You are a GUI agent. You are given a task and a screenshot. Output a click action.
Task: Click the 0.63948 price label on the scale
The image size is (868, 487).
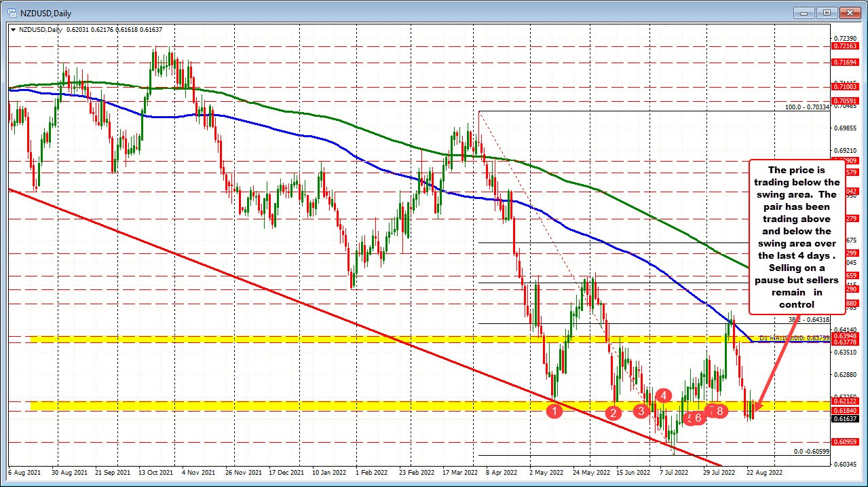coord(846,336)
